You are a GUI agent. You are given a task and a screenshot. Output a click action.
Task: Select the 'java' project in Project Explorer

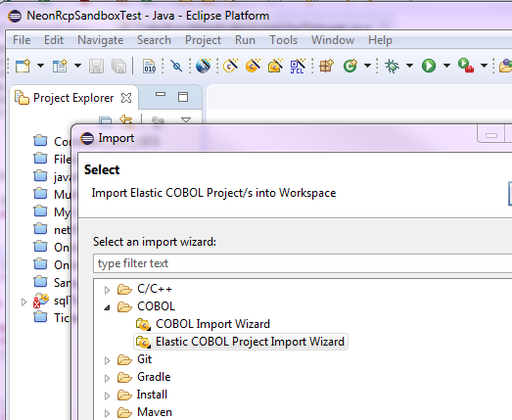pos(52,176)
